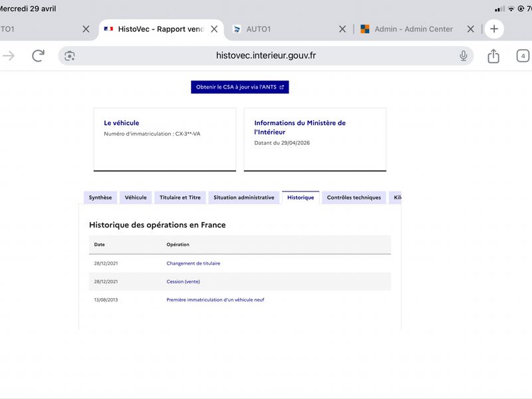Open the Situation administrative tab

244,198
